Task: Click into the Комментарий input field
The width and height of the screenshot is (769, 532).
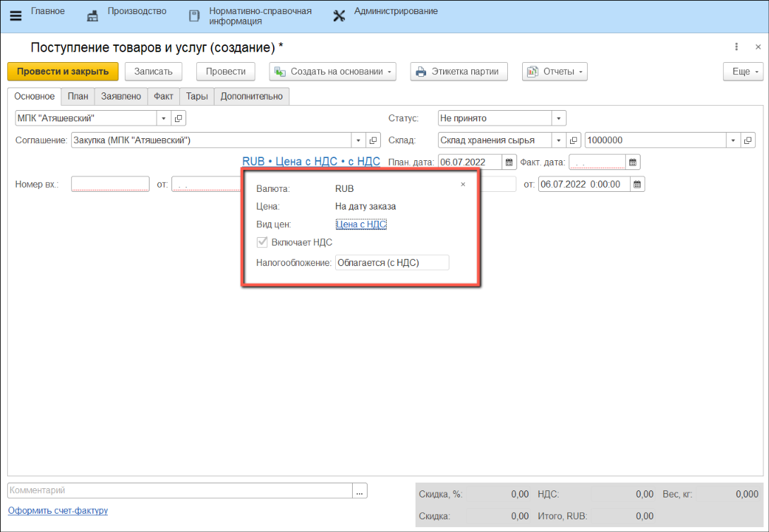Action: pyautogui.click(x=180, y=490)
